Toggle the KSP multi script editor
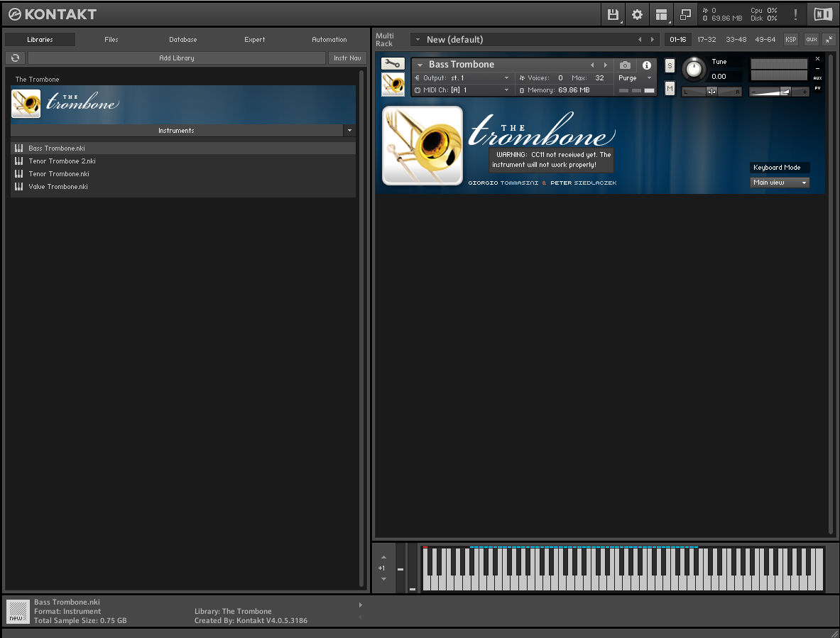This screenshot has width=840, height=638. 791,39
